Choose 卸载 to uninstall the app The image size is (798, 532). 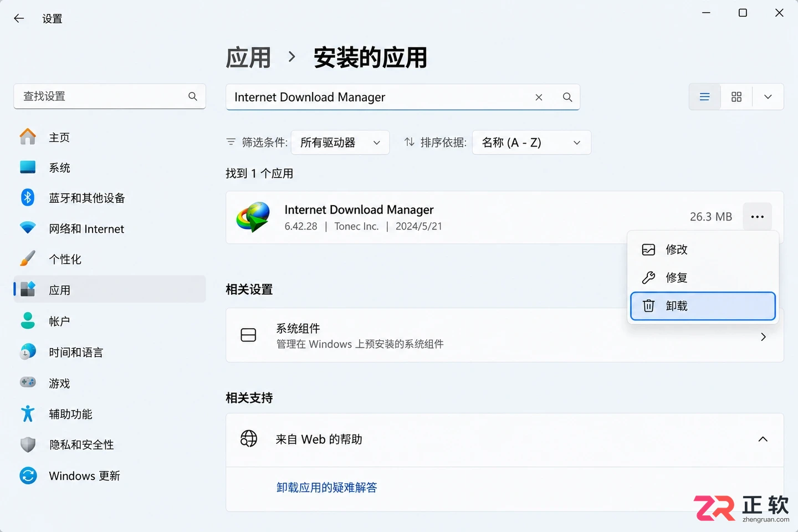[703, 306]
